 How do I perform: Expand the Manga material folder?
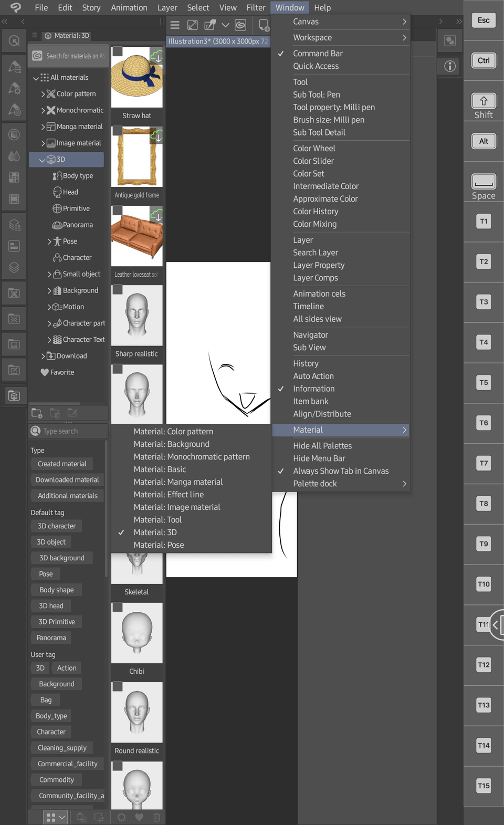pos(43,127)
